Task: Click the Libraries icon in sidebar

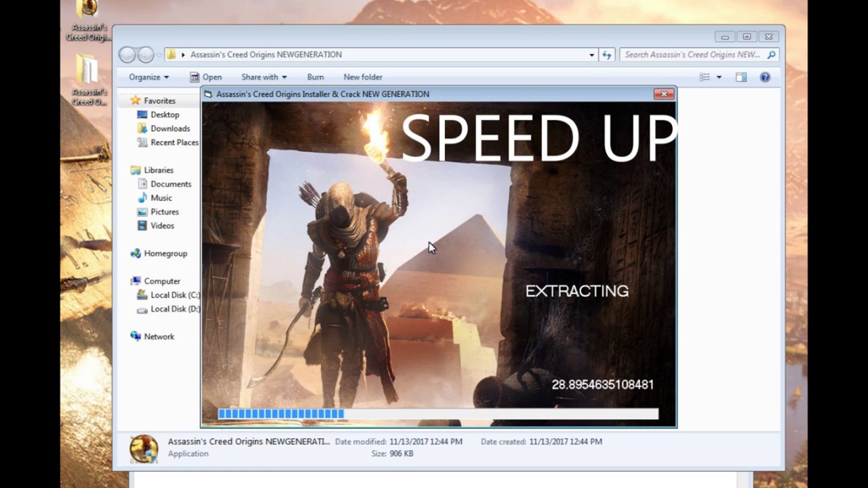Action: pyautogui.click(x=136, y=170)
